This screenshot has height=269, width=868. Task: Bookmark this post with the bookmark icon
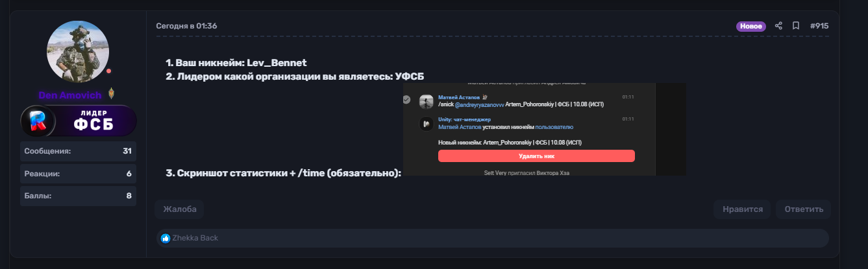pyautogui.click(x=796, y=26)
